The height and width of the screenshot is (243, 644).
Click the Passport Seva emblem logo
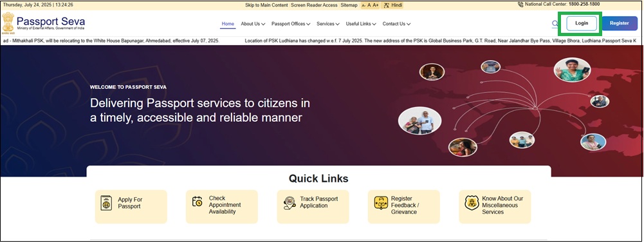(8, 23)
